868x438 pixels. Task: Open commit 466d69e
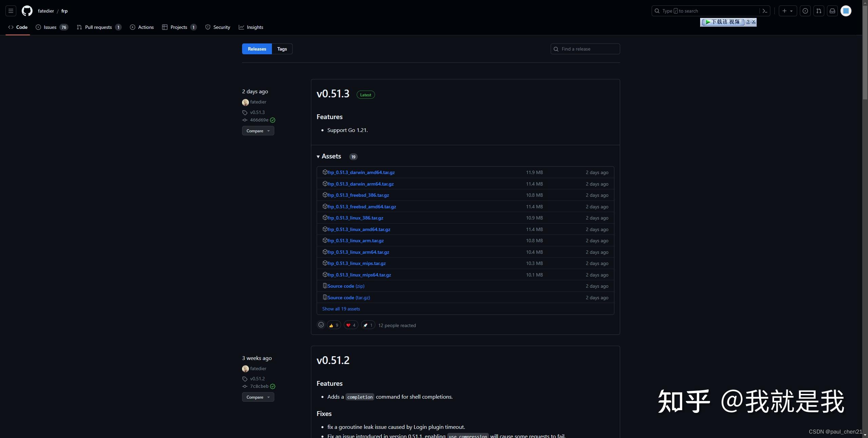pyautogui.click(x=259, y=120)
